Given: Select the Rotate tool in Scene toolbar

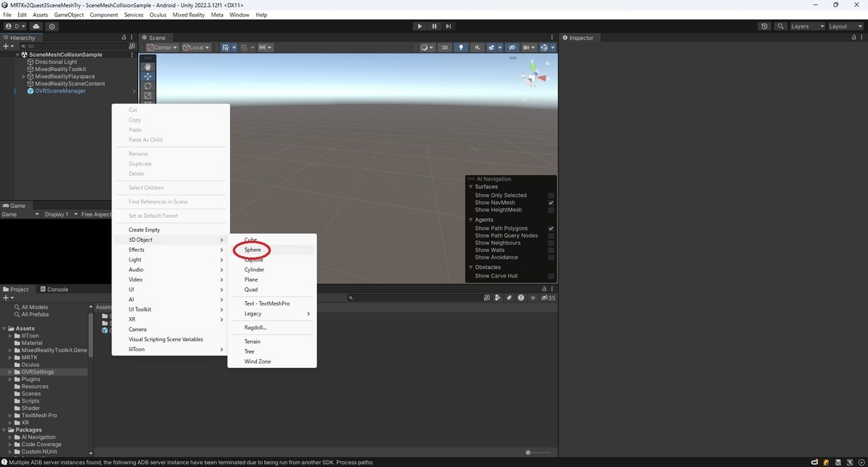Looking at the screenshot, I should pyautogui.click(x=148, y=85).
